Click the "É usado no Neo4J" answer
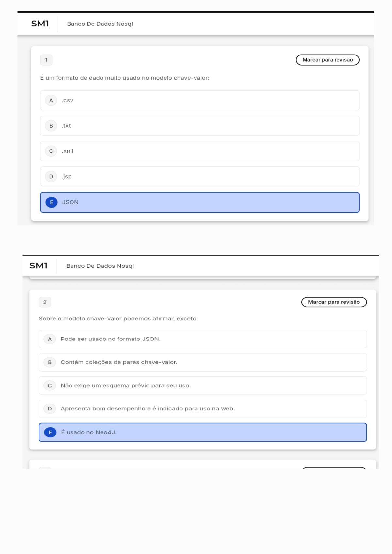 pyautogui.click(x=202, y=432)
